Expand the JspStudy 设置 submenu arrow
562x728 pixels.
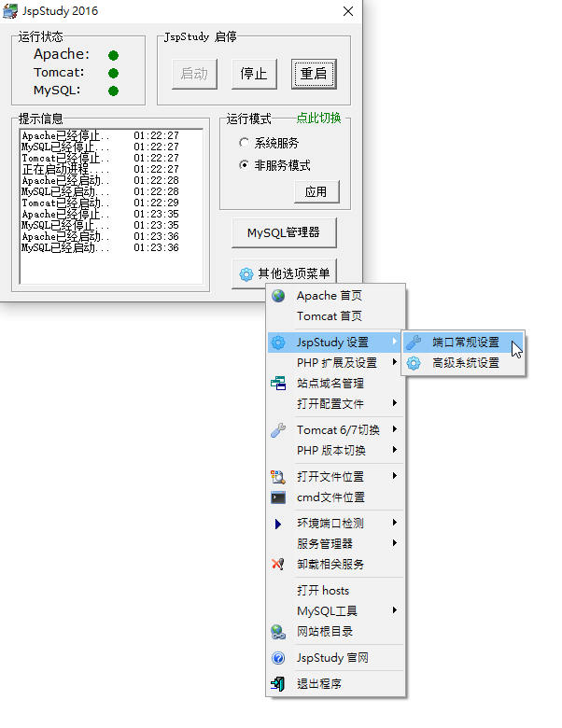pyautogui.click(x=394, y=342)
